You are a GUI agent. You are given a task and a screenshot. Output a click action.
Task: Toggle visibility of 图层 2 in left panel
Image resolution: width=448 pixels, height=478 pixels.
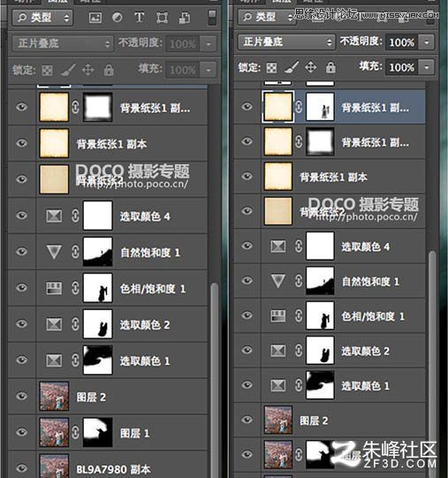[x=21, y=397]
